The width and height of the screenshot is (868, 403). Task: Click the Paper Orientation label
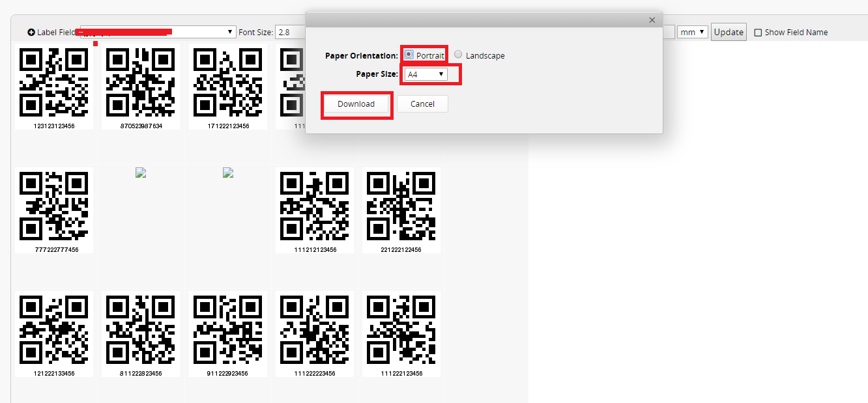click(x=362, y=56)
